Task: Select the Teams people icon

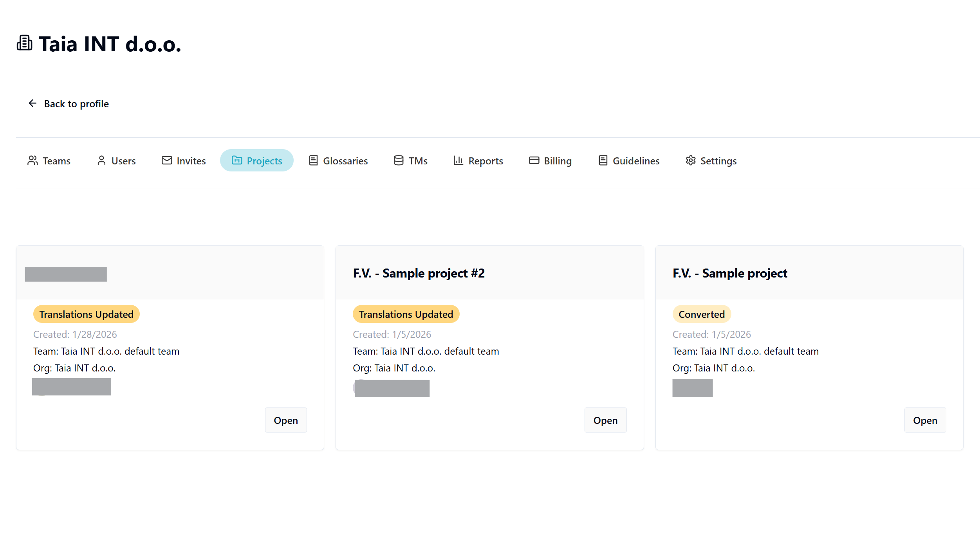Action: (32, 160)
